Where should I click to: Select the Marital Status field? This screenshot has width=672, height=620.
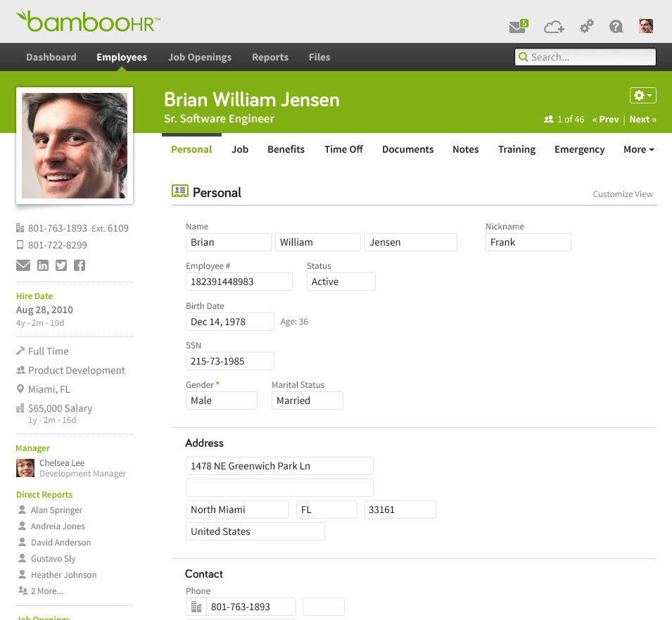[x=307, y=400]
